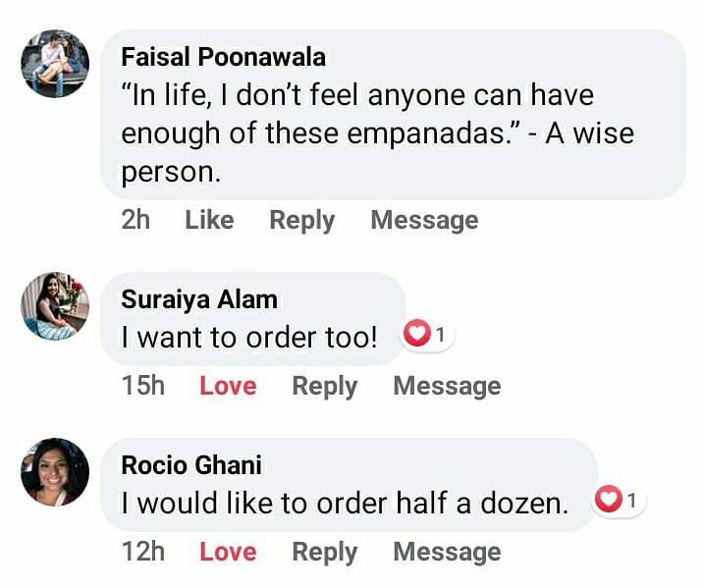This screenshot has width=703, height=588.
Task: Reply to Faisal Poonawala's comment
Action: coord(302,220)
